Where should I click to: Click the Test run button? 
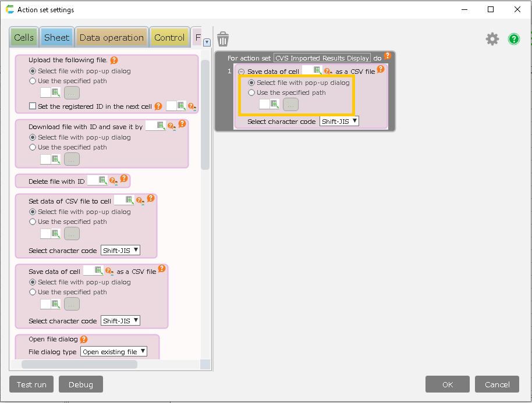pos(31,384)
